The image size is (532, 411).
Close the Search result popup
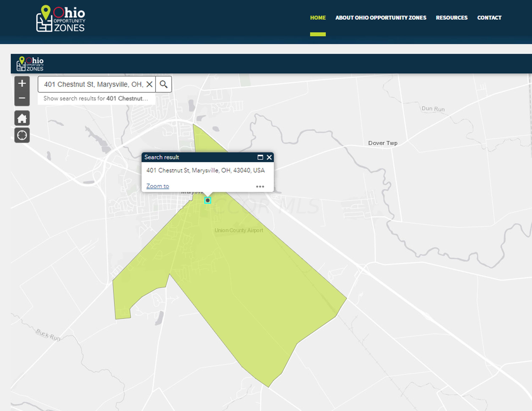click(269, 157)
